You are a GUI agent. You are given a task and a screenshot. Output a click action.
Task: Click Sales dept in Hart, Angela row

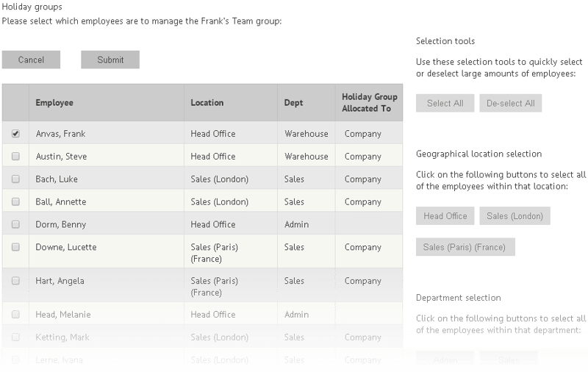294,281
